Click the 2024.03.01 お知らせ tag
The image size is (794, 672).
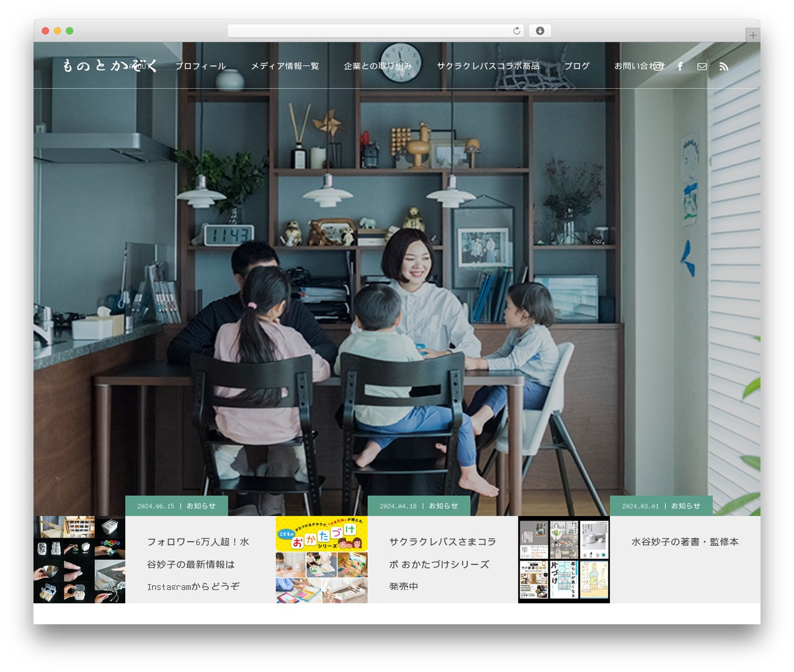pos(661,506)
